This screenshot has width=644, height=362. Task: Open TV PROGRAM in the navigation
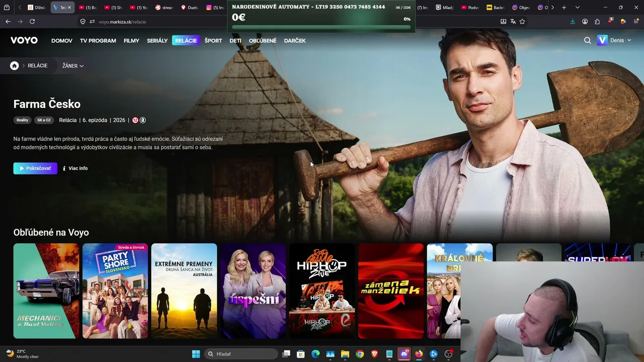click(98, 41)
